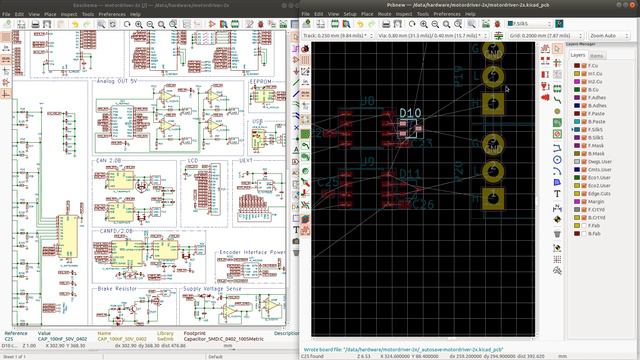The image size is (640, 360).
Task: Enable F.Fab layer visibility checkbox
Action: point(584,226)
